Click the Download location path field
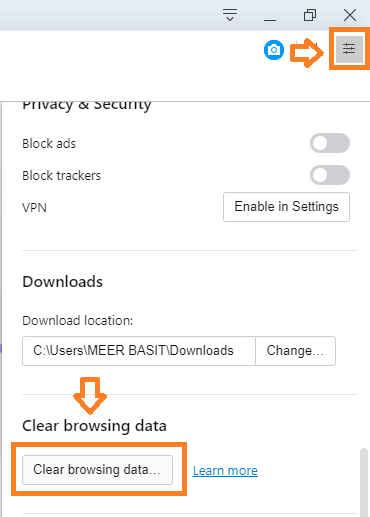This screenshot has width=370, height=517. 139,351
